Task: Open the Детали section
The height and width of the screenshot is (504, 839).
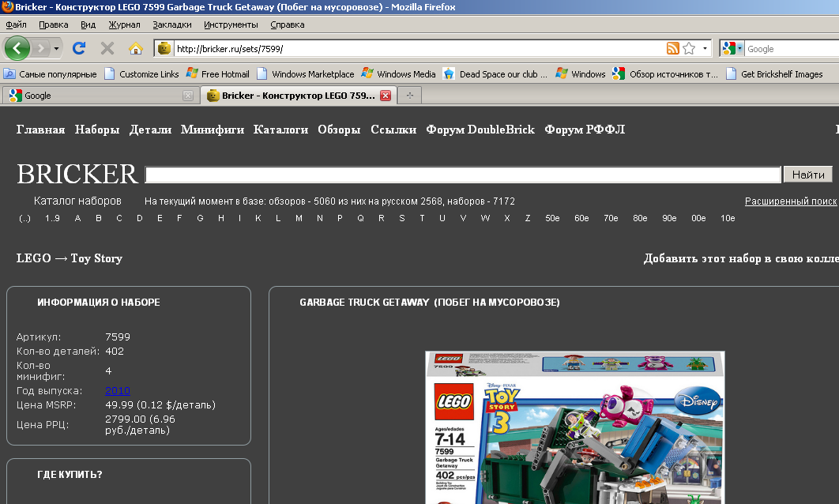Action: [150, 130]
